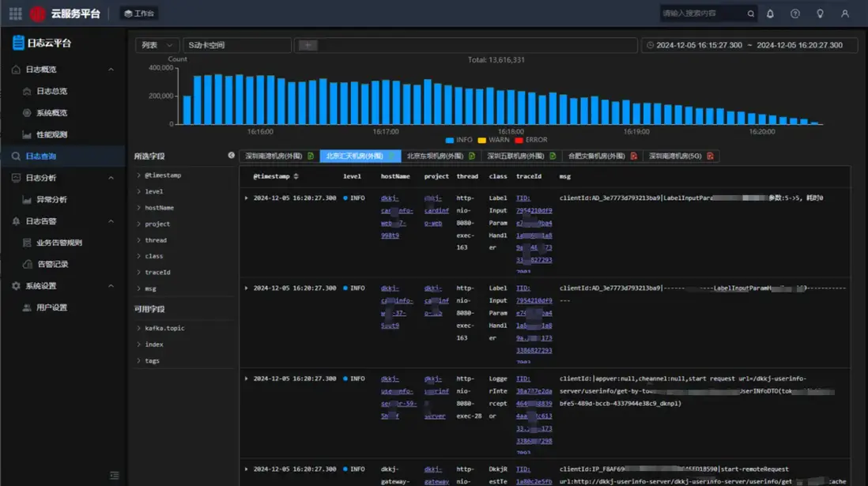868x486 pixels.
Task: Expand the tags available field
Action: 138,361
